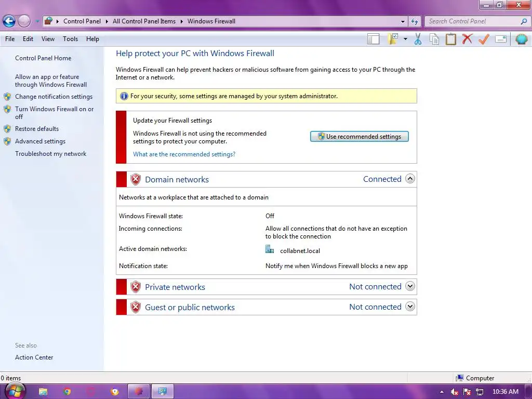Open the Help menu
The height and width of the screenshot is (399, 532).
[x=92, y=39]
